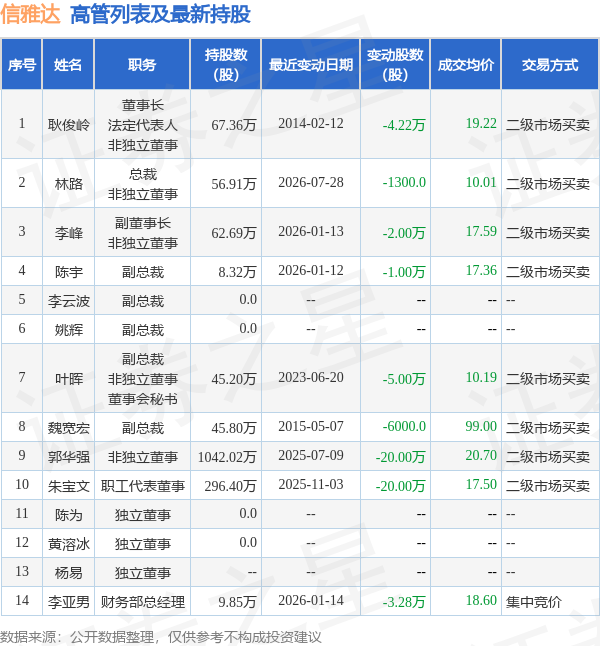This screenshot has width=600, height=646.
Task: Click the name 李云波
Action: (x=68, y=301)
